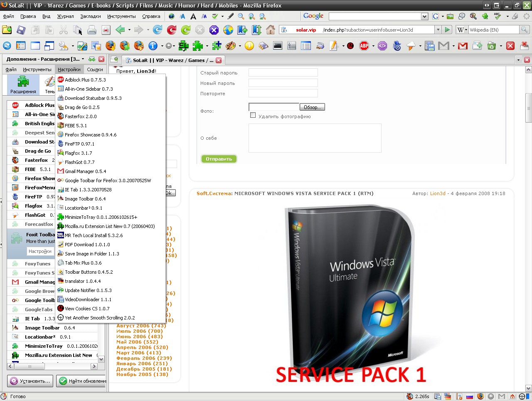
Task: Click the FireFTP icon in the toolbar
Action: (397, 46)
